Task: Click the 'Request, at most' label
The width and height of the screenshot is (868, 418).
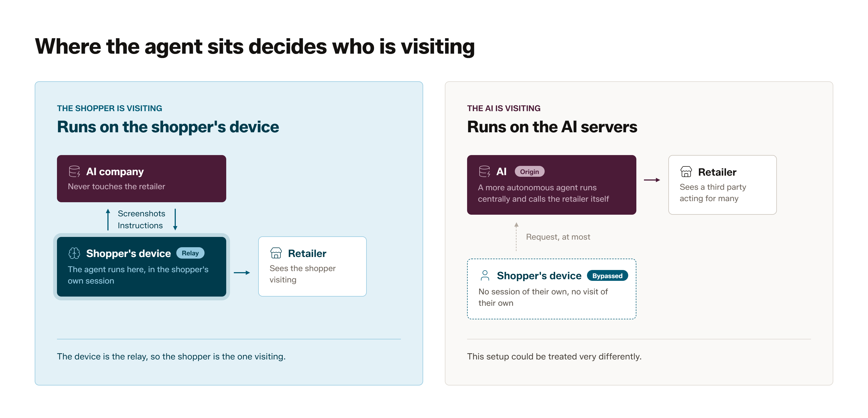Action: pos(558,237)
